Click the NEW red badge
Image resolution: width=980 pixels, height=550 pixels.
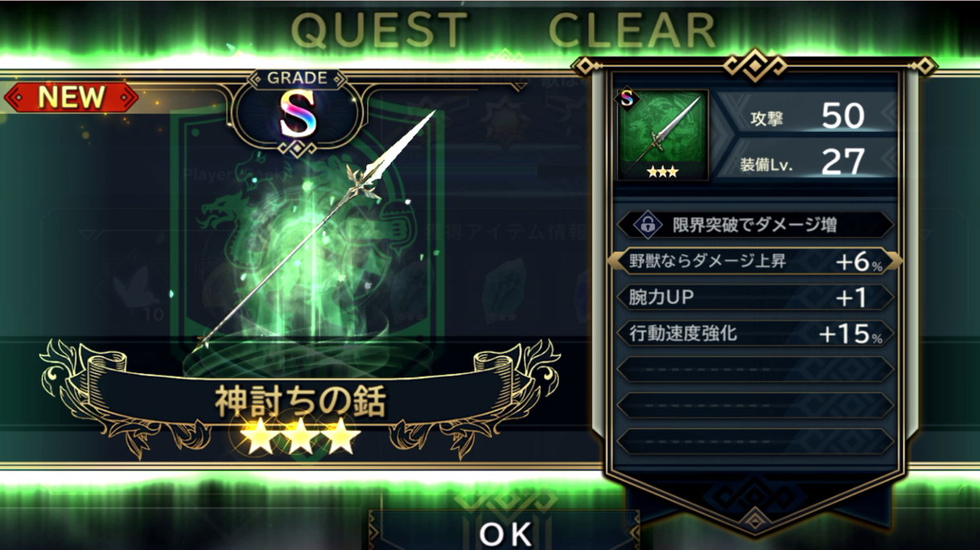(71, 97)
